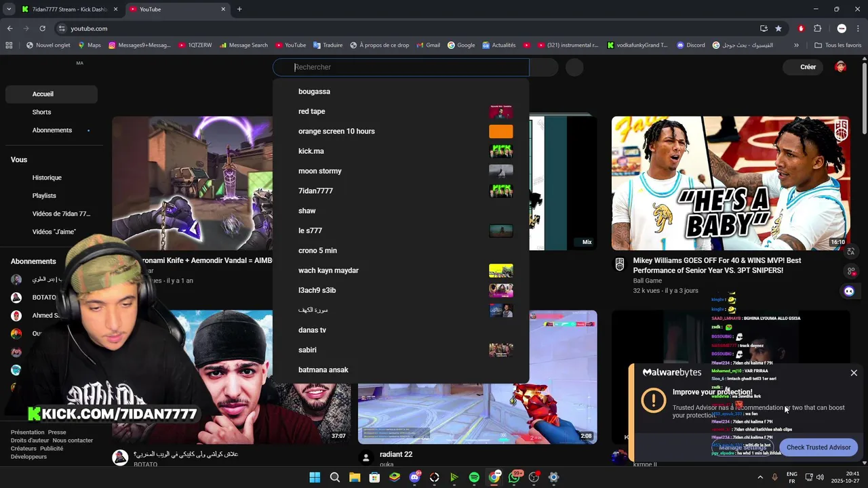Open File Explorer from taskbar

[355, 477]
